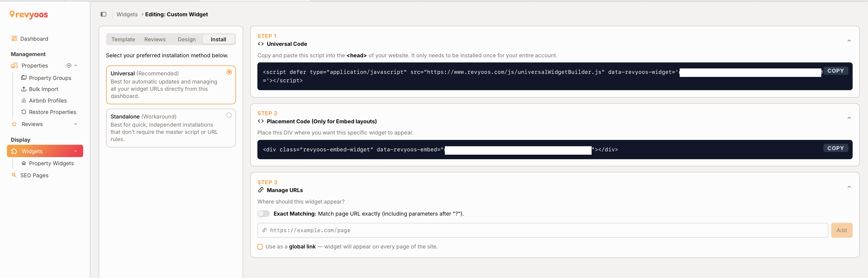Click the universal script code block
Viewport: 868px width, 278px height.
tap(555, 76)
